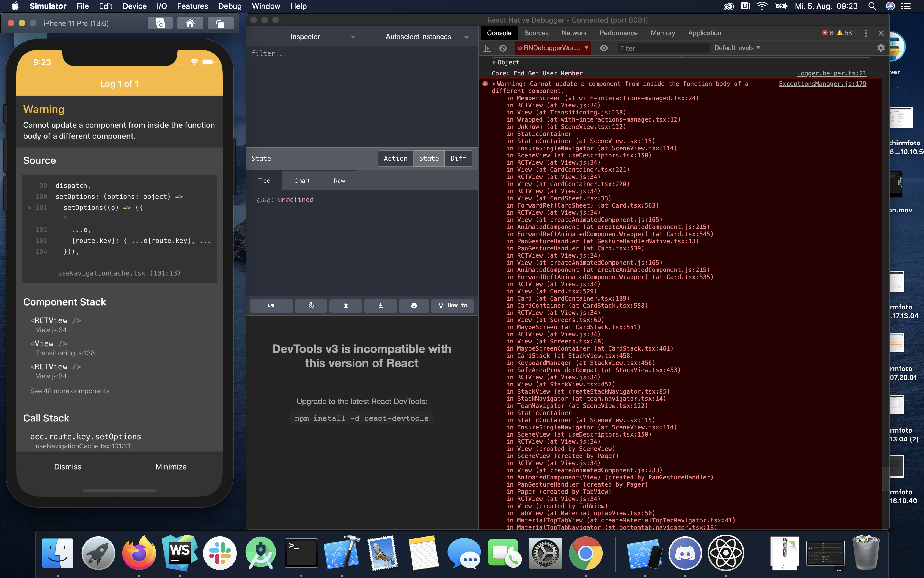This screenshot has width=924, height=578.
Task: Switch to the Sources tab
Action: point(536,33)
